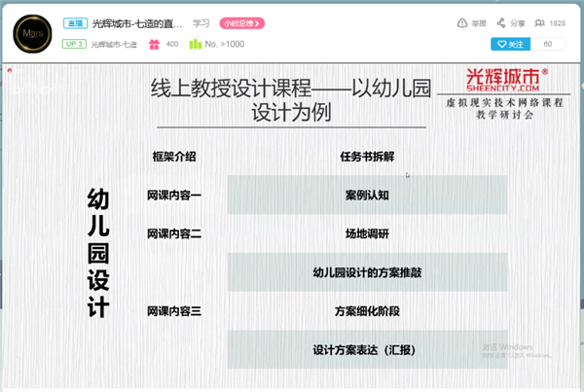Click 设计方案表达（汇报） row on slide
This screenshot has height=392, width=584.
point(367,349)
